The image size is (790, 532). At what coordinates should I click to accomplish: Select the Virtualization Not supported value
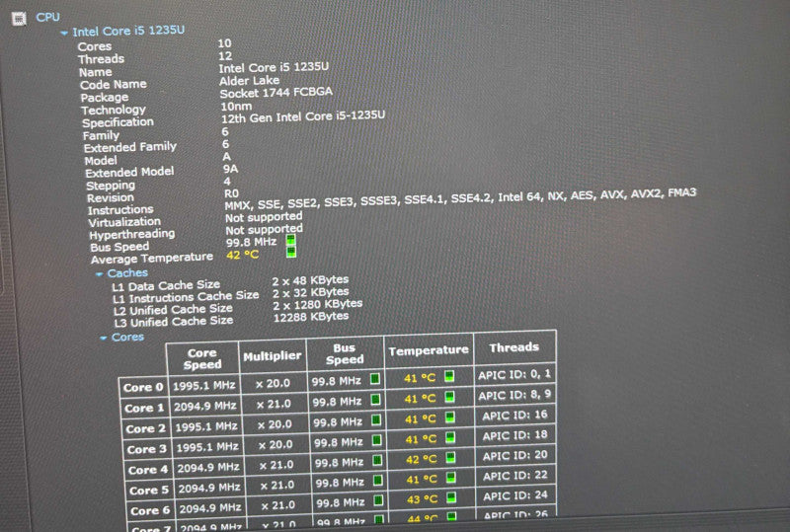coord(264,217)
